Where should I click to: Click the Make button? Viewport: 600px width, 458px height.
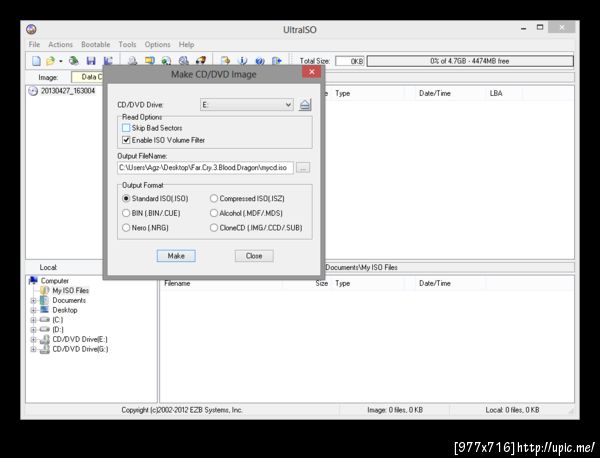click(x=176, y=256)
